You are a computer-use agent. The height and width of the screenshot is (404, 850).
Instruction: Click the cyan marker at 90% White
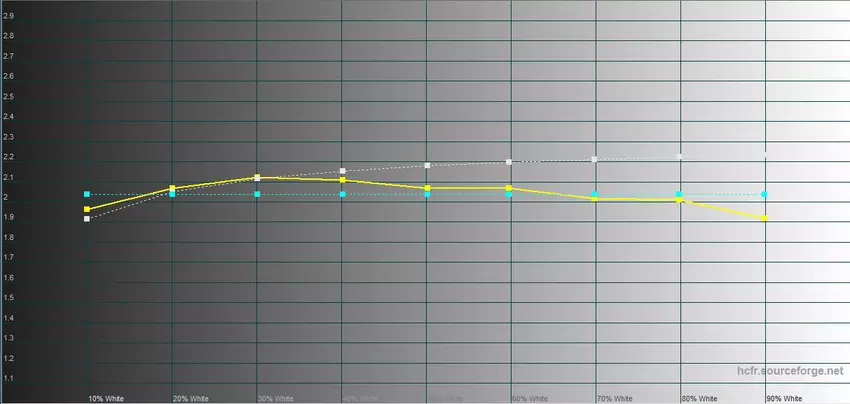(x=765, y=194)
